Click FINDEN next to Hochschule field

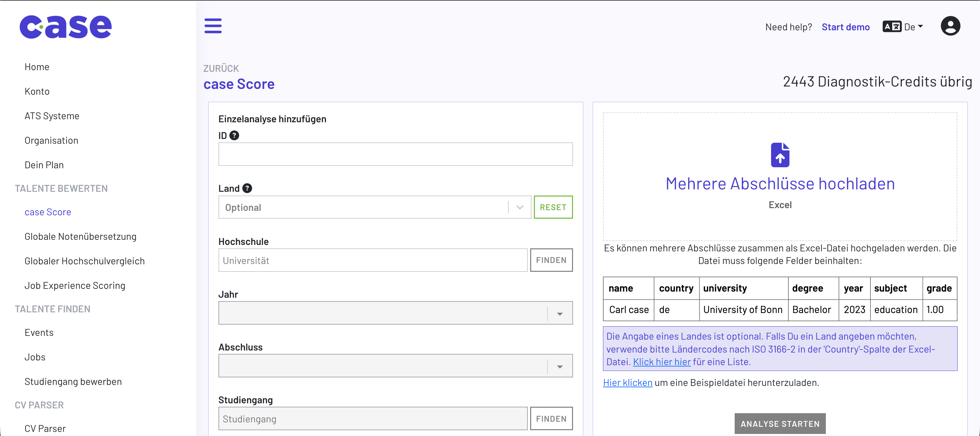551,261
